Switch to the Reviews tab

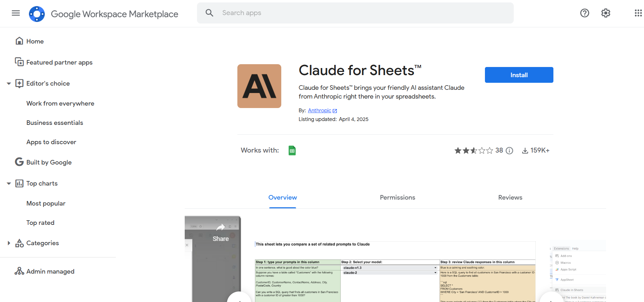pos(510,197)
